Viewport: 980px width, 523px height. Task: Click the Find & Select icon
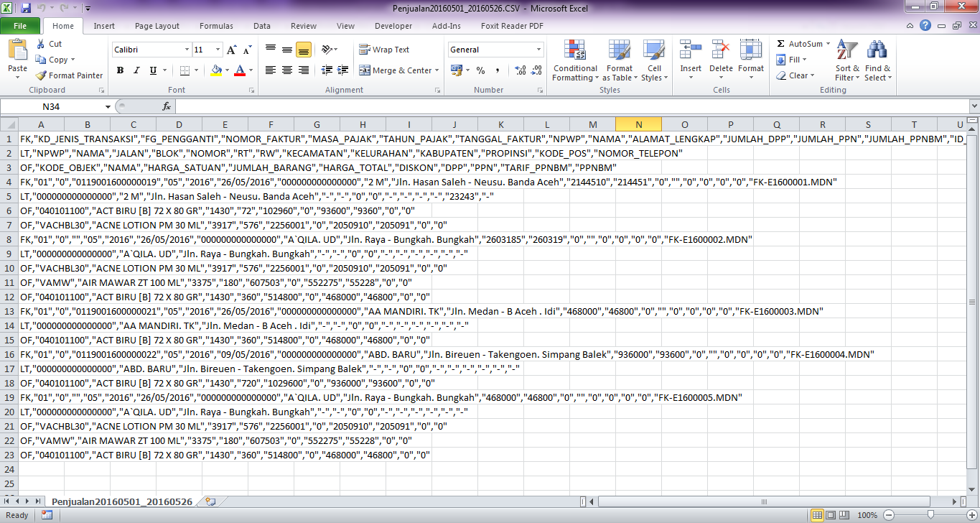tap(877, 60)
